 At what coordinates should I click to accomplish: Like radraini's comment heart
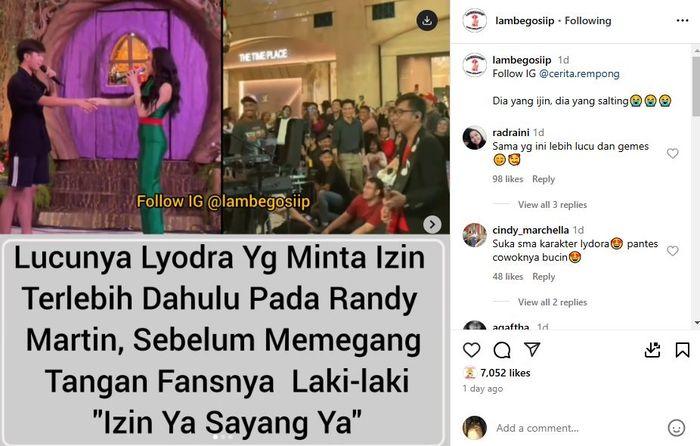[x=672, y=153]
